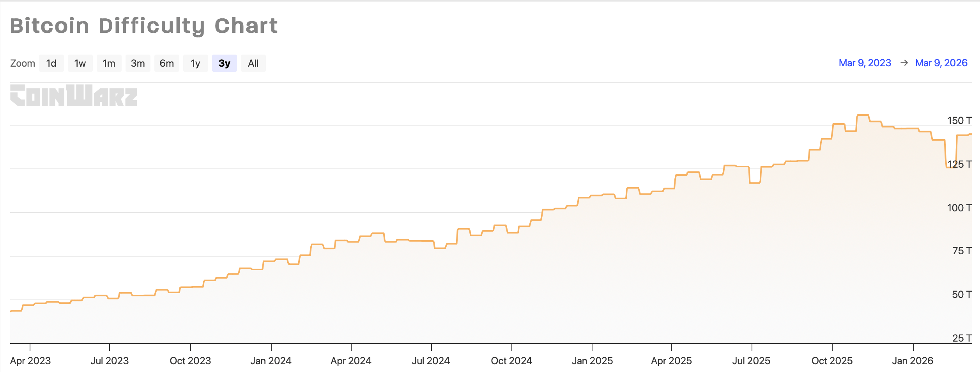Show All difficulty history
980x372 pixels.
pyautogui.click(x=253, y=63)
